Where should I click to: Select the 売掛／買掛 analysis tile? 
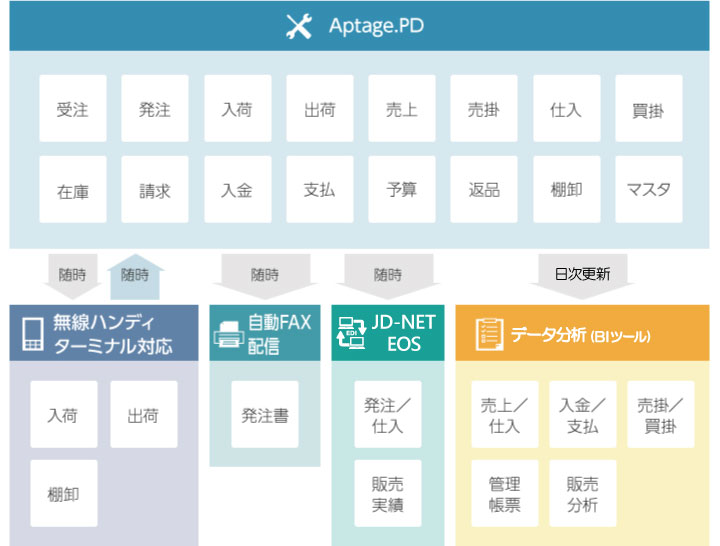(x=661, y=414)
